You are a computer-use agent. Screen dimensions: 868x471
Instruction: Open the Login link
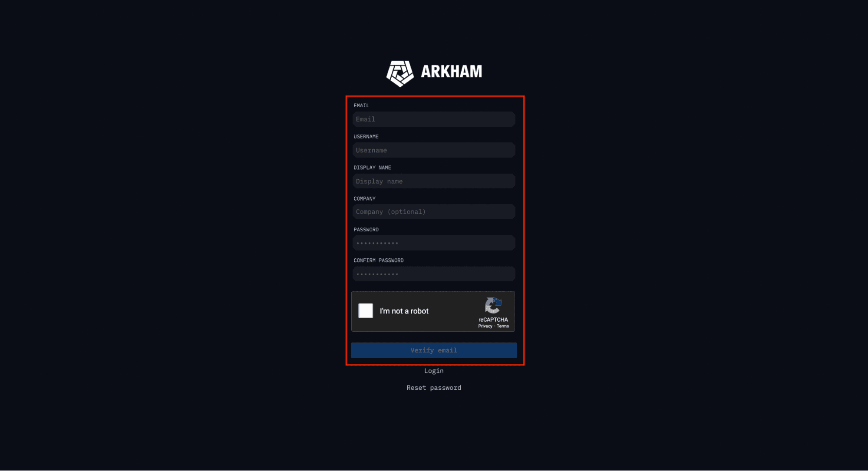click(x=434, y=371)
